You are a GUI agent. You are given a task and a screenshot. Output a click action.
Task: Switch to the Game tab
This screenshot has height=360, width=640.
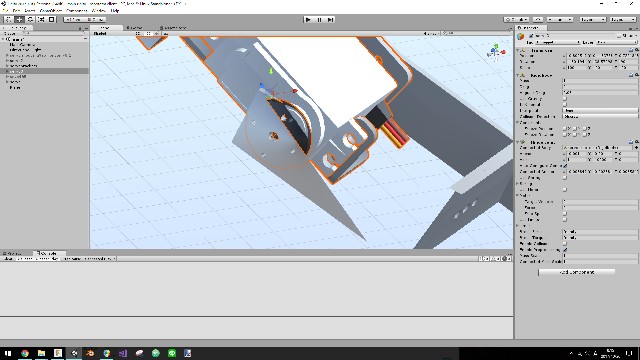135,28
